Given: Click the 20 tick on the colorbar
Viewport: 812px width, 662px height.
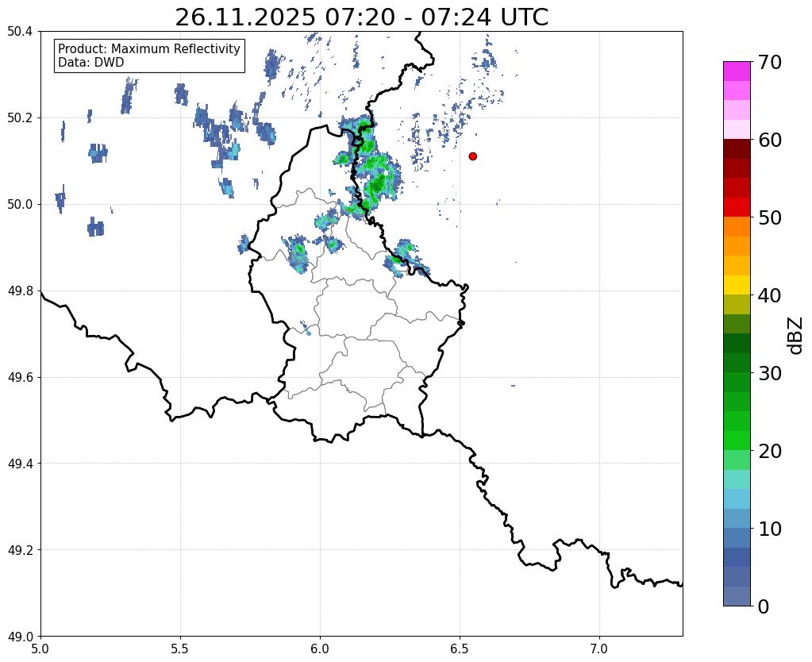Looking at the screenshot, I should point(769,451).
